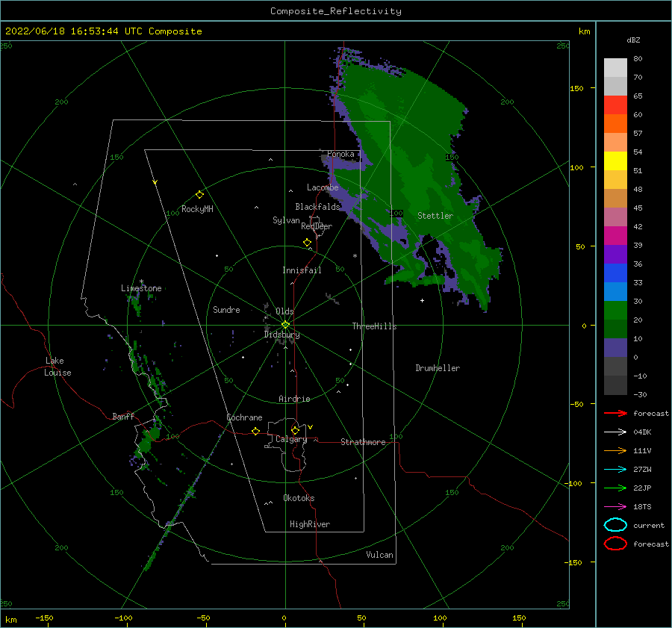This screenshot has height=628, width=672.
Task: Select the bright yellow 54 dBZ swatch
Action: click(x=615, y=161)
